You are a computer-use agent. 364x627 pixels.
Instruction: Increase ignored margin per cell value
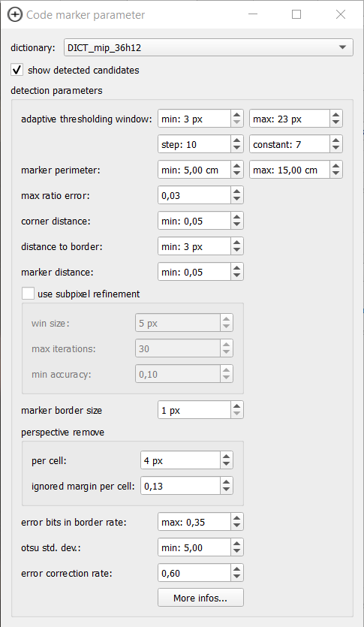point(226,483)
